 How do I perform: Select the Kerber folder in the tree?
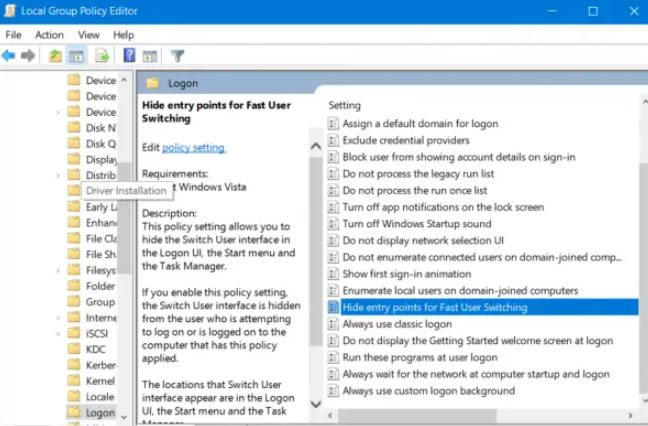100,365
